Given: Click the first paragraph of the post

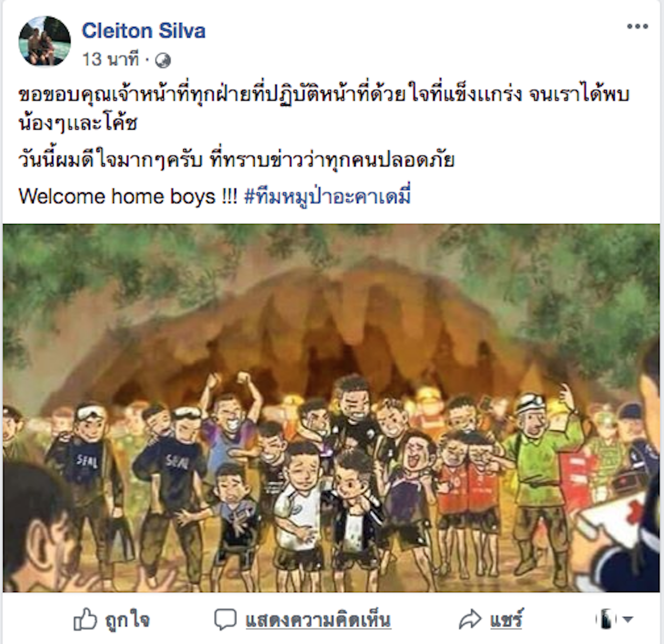Looking at the screenshot, I should pyautogui.click(x=324, y=109).
